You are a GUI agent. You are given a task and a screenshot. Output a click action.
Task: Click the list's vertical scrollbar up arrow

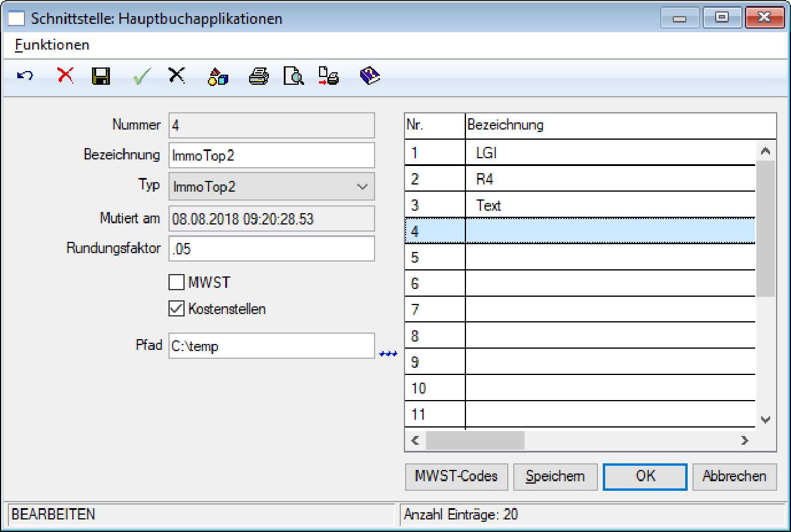point(766,152)
